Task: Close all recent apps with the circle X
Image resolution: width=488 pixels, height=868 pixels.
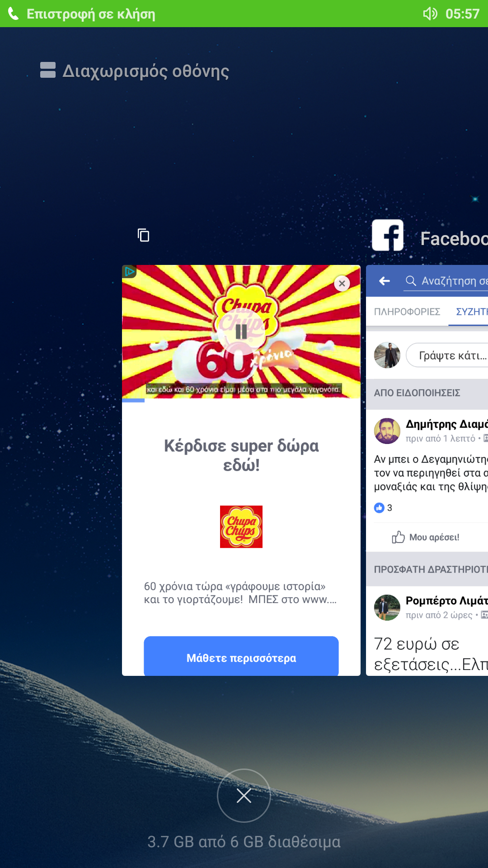Action: pyautogui.click(x=244, y=796)
